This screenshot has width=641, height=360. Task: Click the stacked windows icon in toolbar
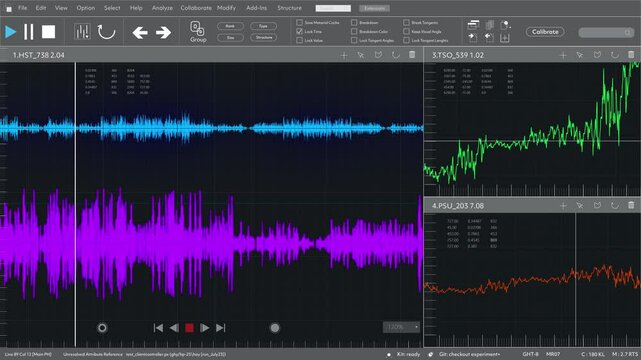(473, 25)
